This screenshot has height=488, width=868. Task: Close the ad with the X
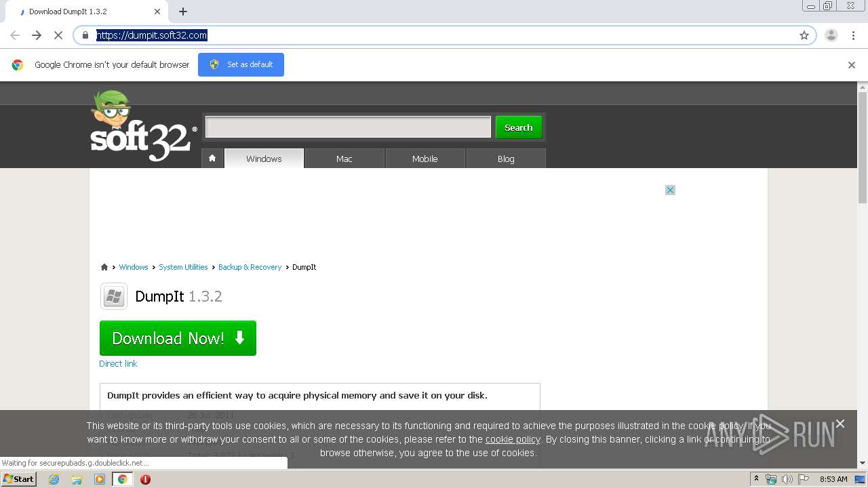670,190
